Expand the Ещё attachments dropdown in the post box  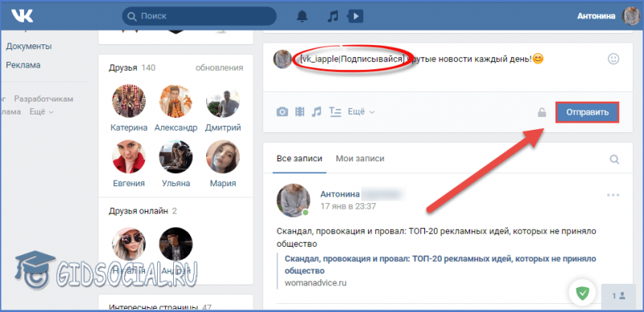pos(361,112)
